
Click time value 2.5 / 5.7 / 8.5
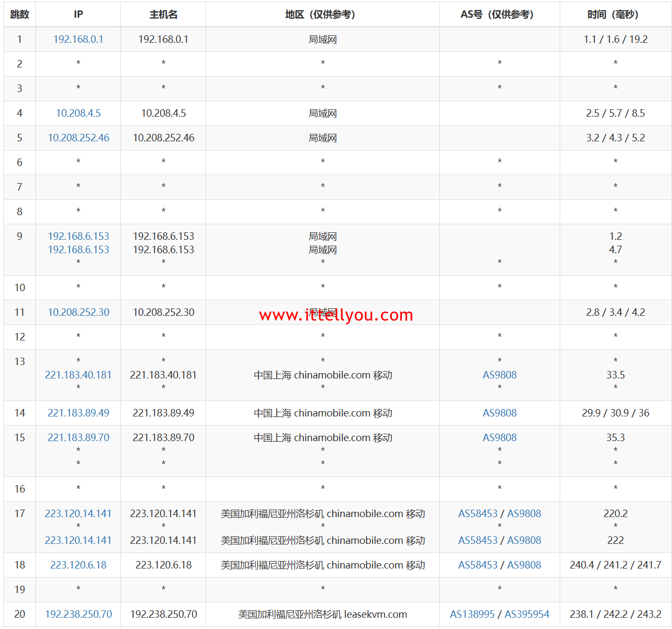615,113
